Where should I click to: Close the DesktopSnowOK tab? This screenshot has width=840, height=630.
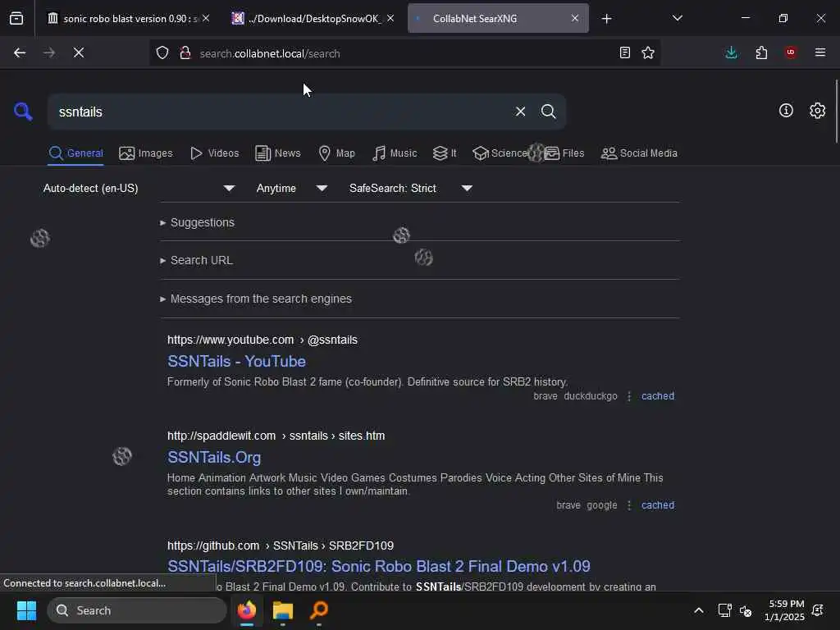click(390, 18)
